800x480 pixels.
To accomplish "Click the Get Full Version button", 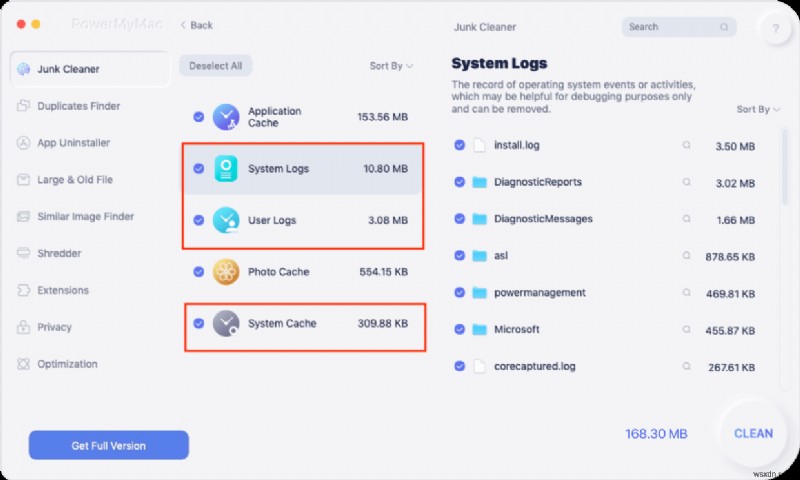I will coord(108,445).
